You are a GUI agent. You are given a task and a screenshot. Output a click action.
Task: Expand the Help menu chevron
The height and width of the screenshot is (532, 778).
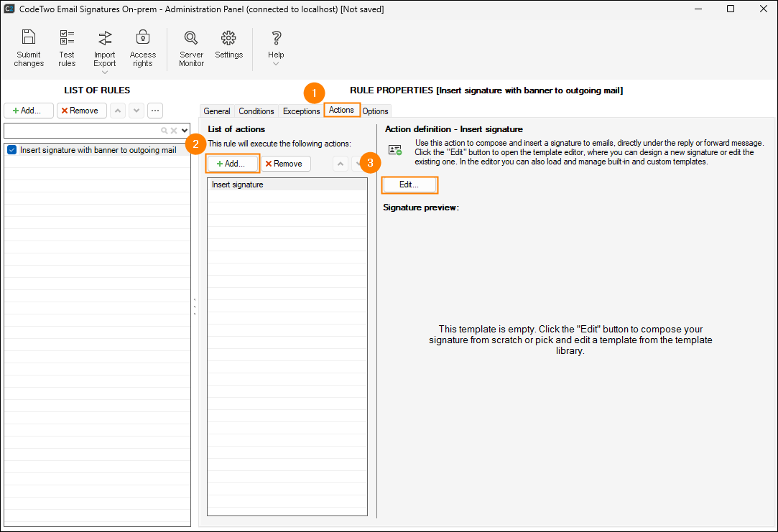[276, 64]
